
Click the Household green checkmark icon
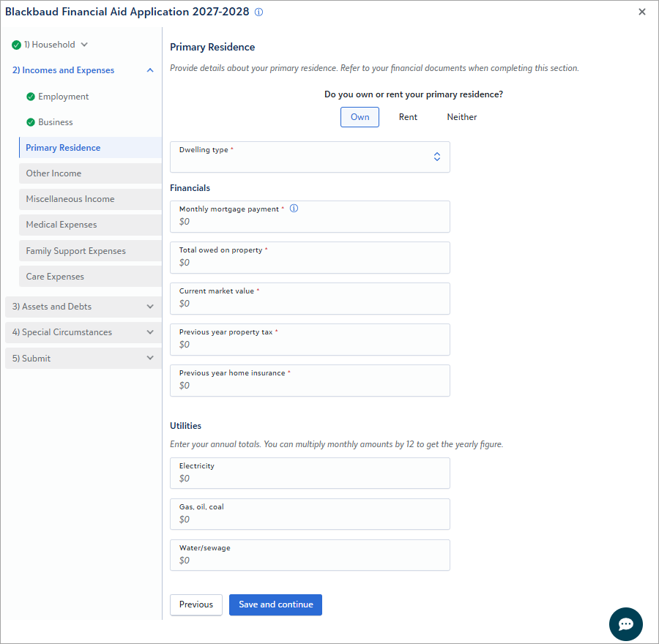click(16, 45)
